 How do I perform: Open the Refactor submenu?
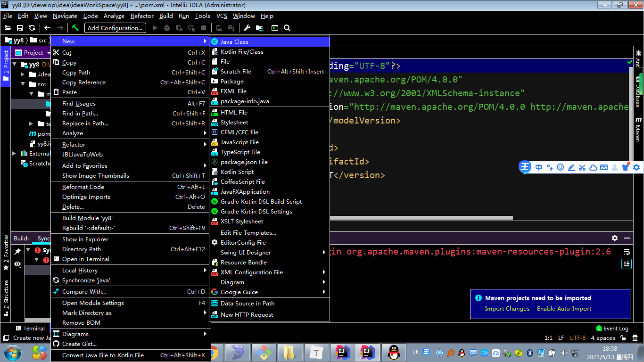point(129,144)
